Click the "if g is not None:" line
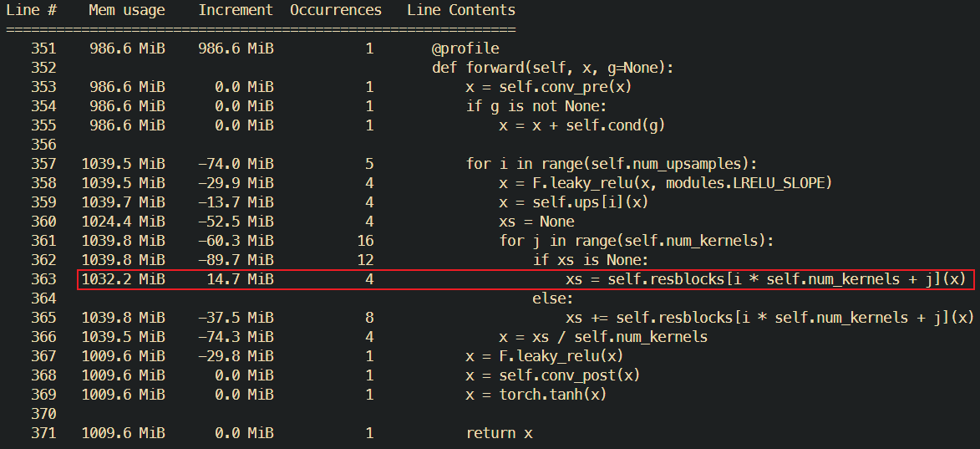Screen dimensions: 980x449 536,106
